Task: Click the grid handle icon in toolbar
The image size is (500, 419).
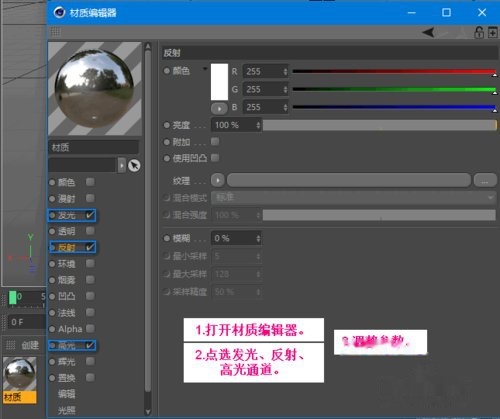Action: click(55, 32)
